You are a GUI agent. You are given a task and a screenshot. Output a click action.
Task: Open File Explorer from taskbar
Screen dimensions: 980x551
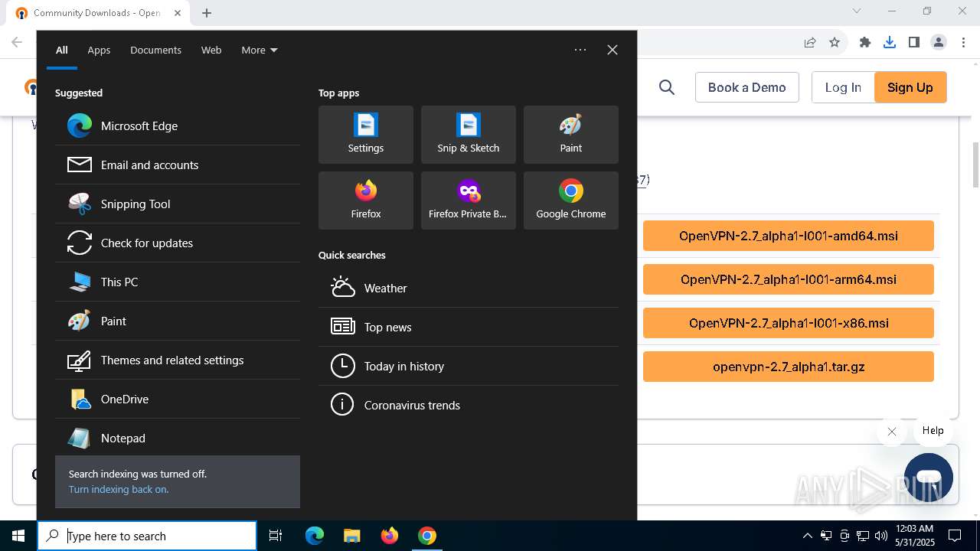point(351,536)
